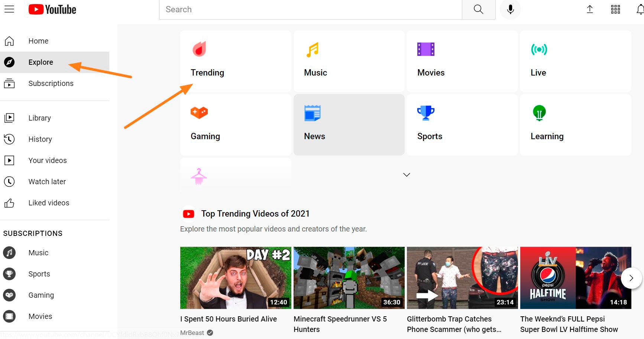Click the Music note icon card
The image size is (644, 339).
click(313, 49)
